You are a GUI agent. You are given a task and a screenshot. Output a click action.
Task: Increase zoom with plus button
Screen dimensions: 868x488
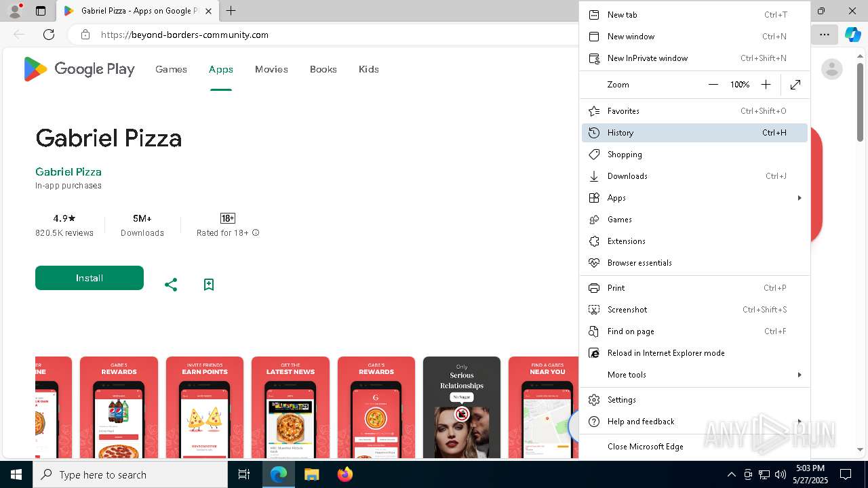[766, 85]
